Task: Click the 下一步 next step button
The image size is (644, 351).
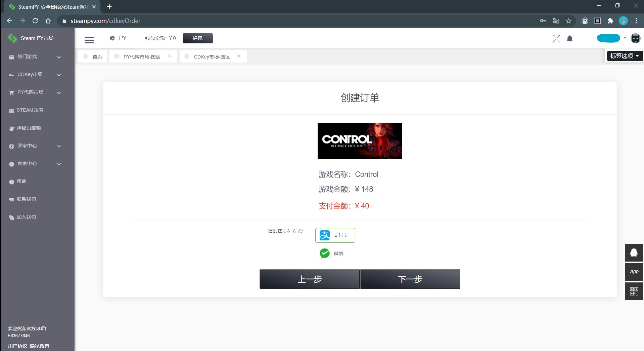Action: [410, 279]
